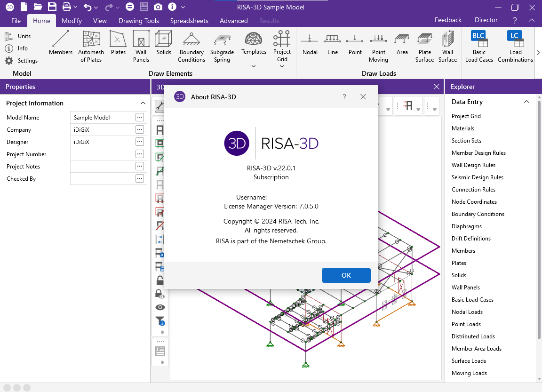Open the File menu
This screenshot has width=542, height=392.
click(x=16, y=20)
